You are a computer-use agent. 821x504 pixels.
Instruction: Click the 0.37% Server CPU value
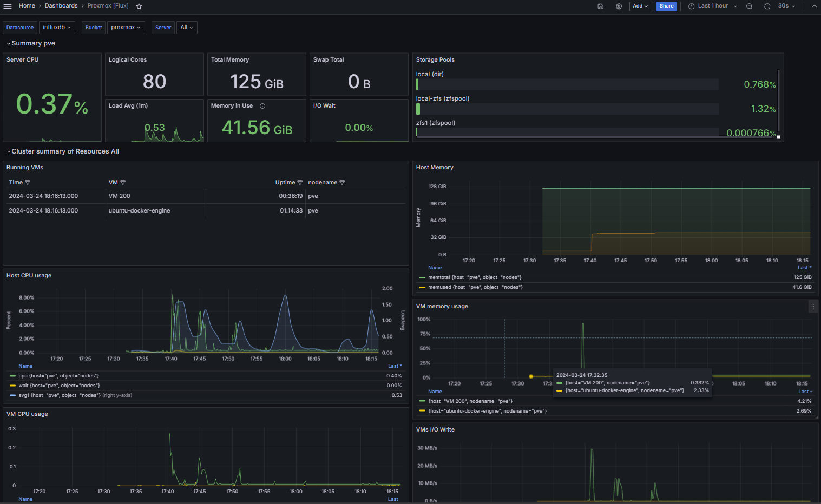click(52, 104)
